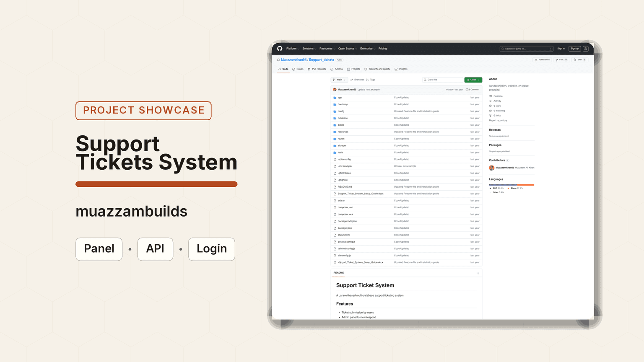This screenshot has height=362, width=644.
Task: Expand the Resources dropdown
Action: pyautogui.click(x=327, y=49)
